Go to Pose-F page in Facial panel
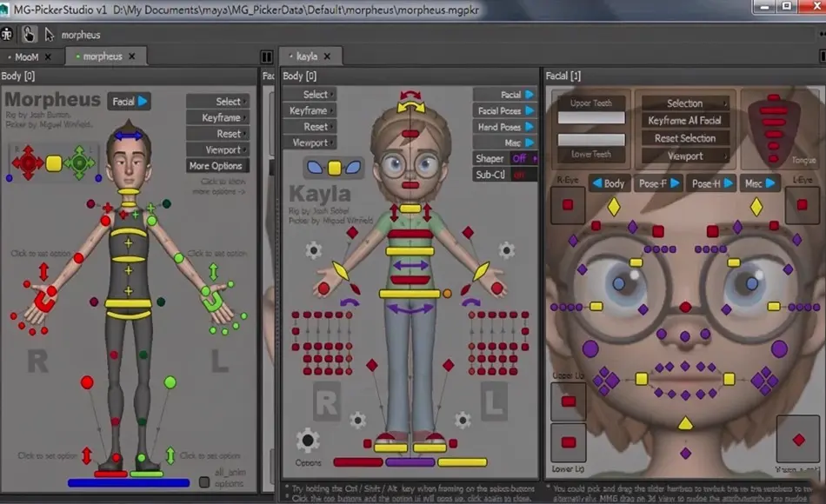The height and width of the screenshot is (504, 826). (658, 183)
